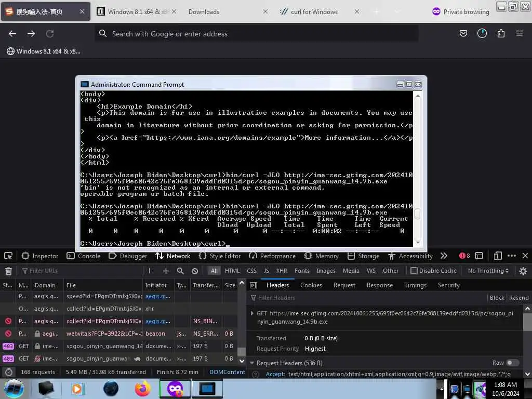Click the headers panel scrollbar thumb
The width and height of the screenshot is (532, 399).
pyautogui.click(x=527, y=322)
